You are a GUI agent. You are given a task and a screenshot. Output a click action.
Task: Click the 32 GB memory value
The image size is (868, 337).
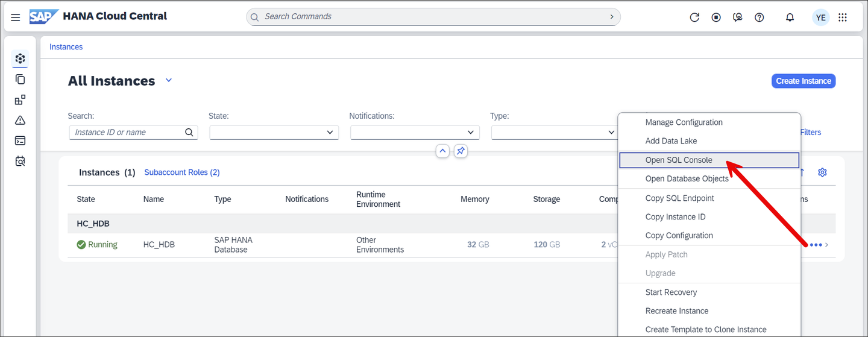click(478, 245)
